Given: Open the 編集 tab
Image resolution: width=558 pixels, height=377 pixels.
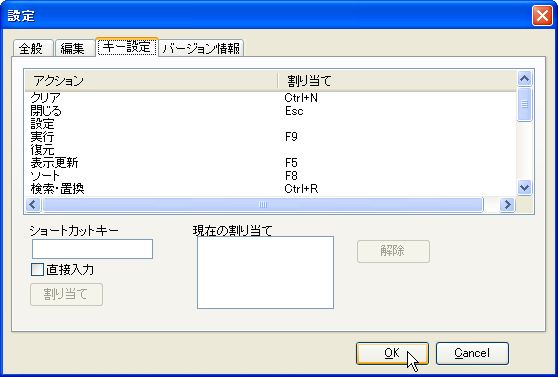Looking at the screenshot, I should 75,48.
